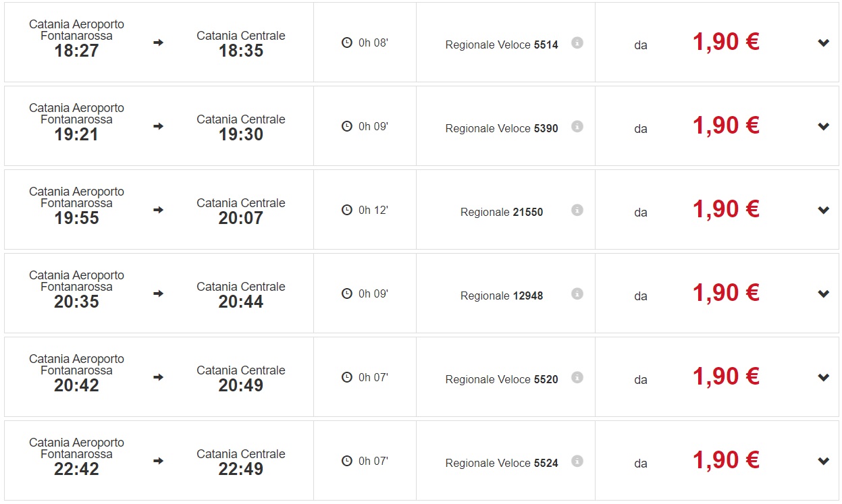
Task: Click the Regionale Veloce 5390 train label
Action: 502,128
